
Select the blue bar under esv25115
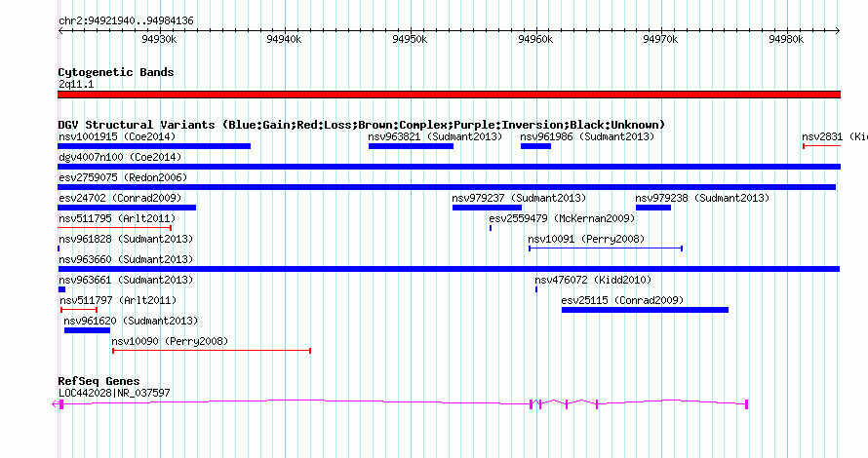645,310
